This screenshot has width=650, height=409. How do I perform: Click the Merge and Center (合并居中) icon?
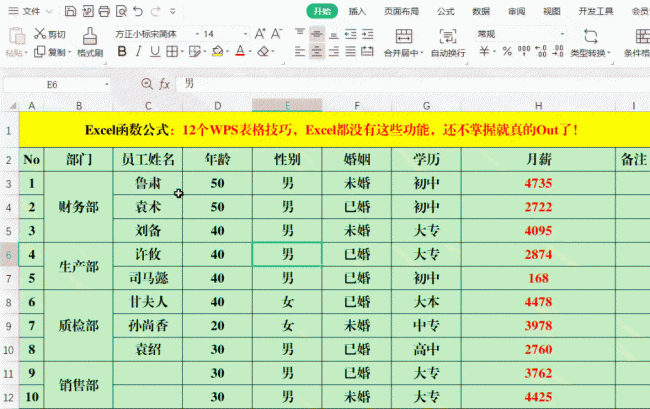[403, 36]
